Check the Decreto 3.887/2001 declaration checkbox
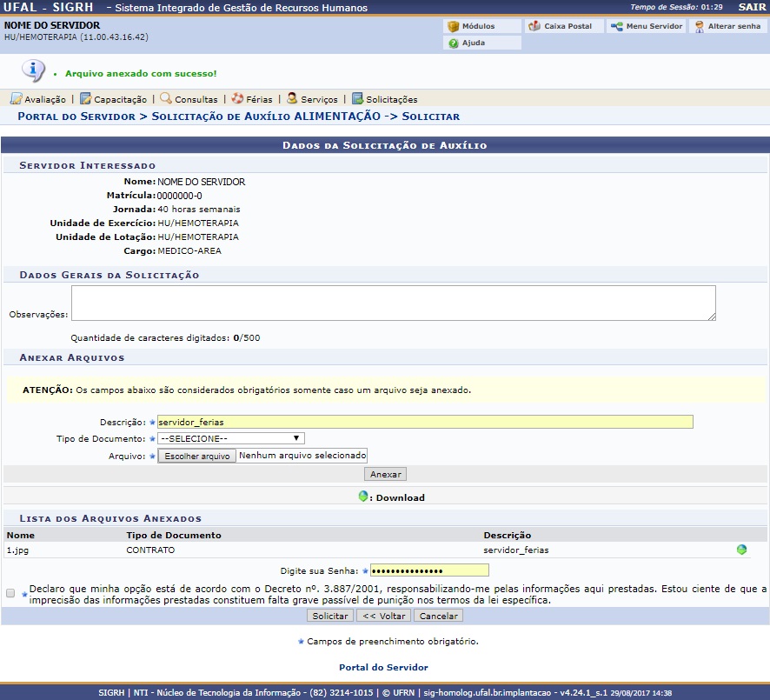This screenshot has height=700, width=770. tap(10, 593)
